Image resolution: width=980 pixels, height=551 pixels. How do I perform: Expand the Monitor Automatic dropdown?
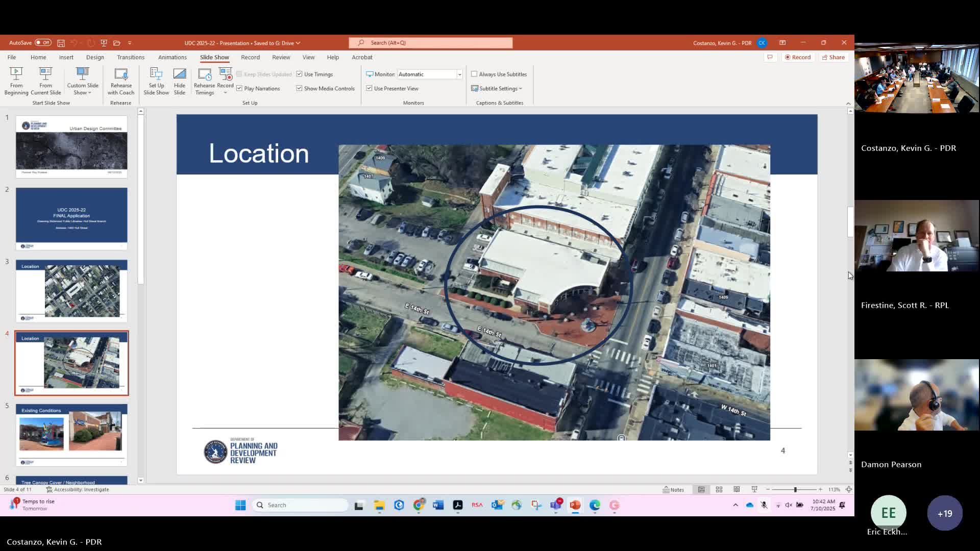click(459, 74)
